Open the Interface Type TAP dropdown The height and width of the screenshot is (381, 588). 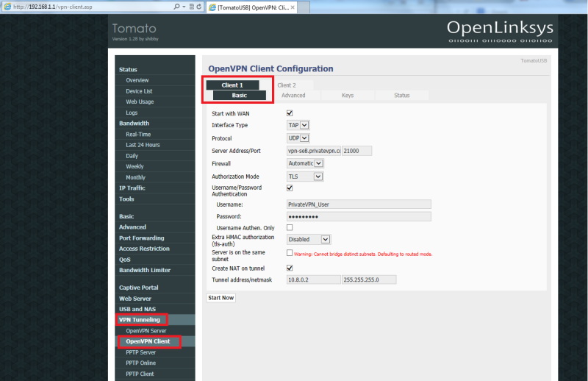coord(298,125)
